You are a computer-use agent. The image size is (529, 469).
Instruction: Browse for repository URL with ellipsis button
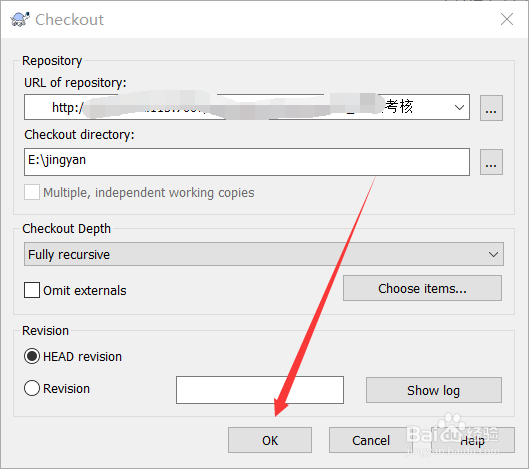pos(491,108)
